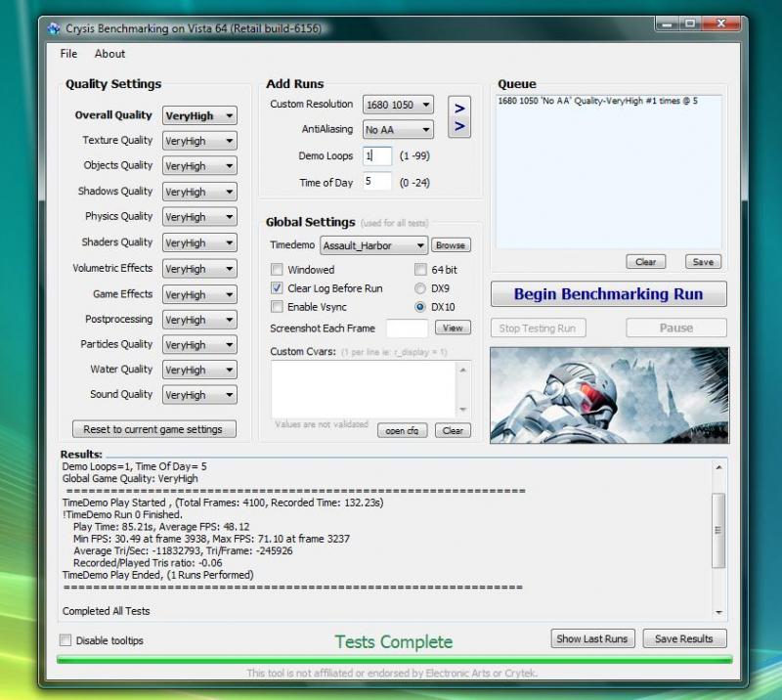The width and height of the screenshot is (782, 700).
Task: Open the About menu
Action: [109, 54]
